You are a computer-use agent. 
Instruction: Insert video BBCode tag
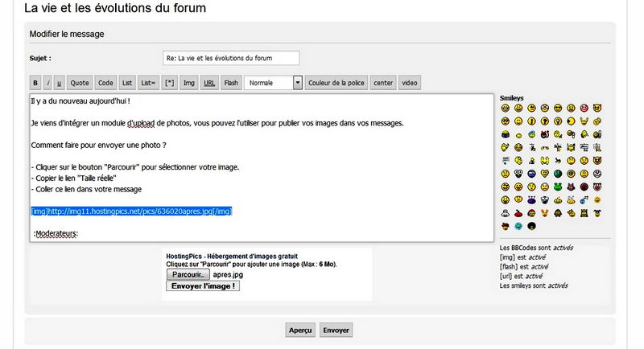point(410,83)
